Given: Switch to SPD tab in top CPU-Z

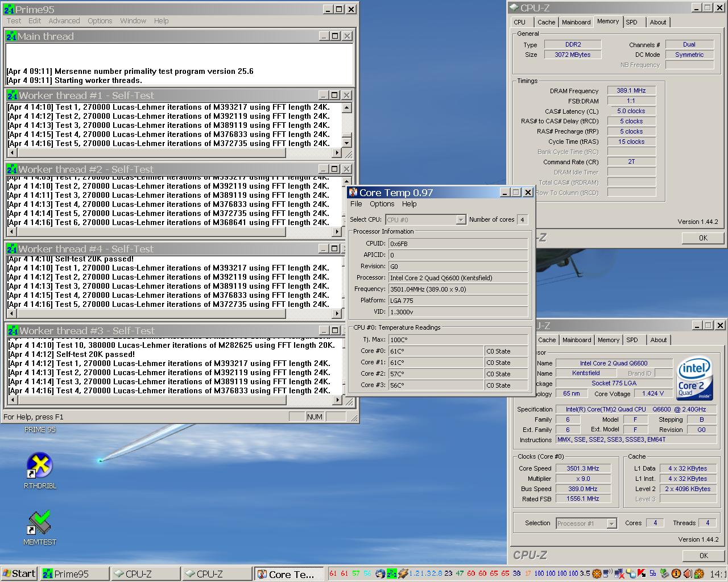Looking at the screenshot, I should pos(631,22).
